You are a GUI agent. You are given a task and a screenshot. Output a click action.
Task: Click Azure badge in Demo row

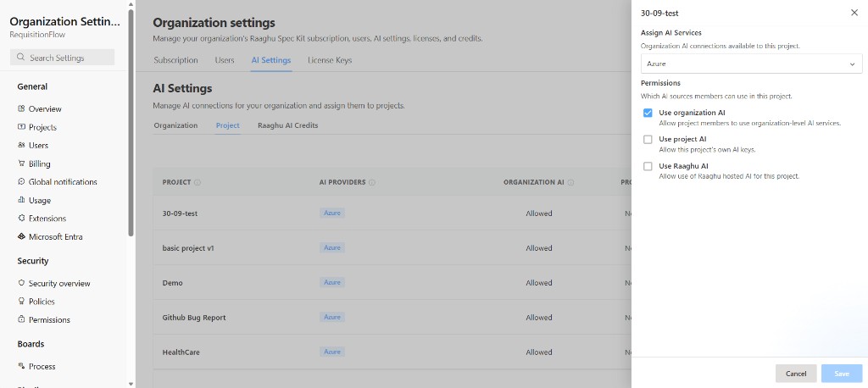coord(332,282)
